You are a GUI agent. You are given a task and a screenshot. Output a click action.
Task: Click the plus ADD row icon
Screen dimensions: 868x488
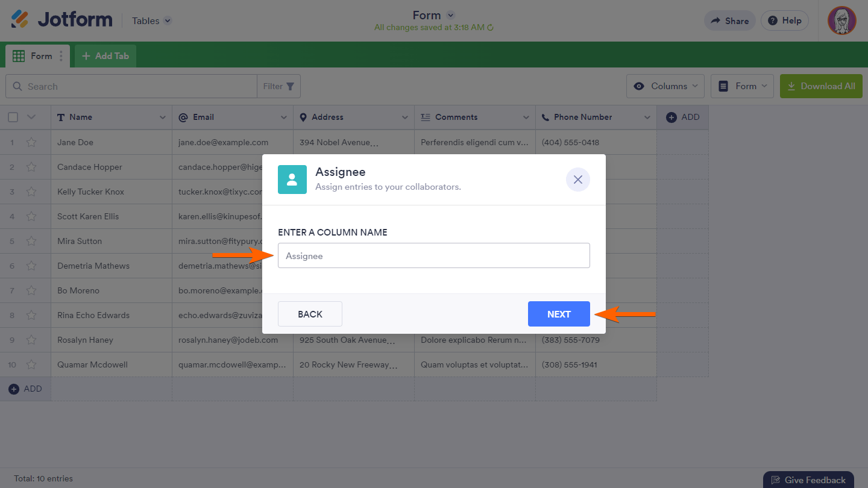[14, 389]
